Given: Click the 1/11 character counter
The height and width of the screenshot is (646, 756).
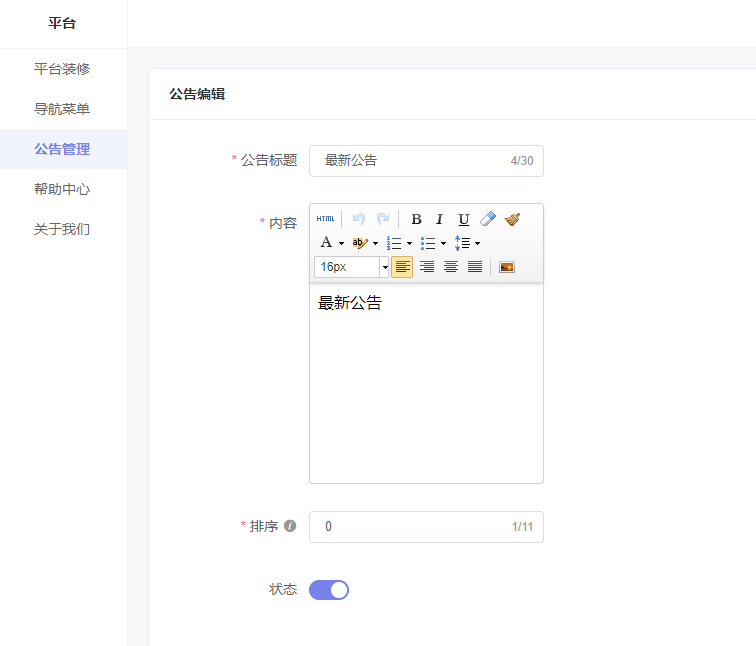Looking at the screenshot, I should point(523,527).
